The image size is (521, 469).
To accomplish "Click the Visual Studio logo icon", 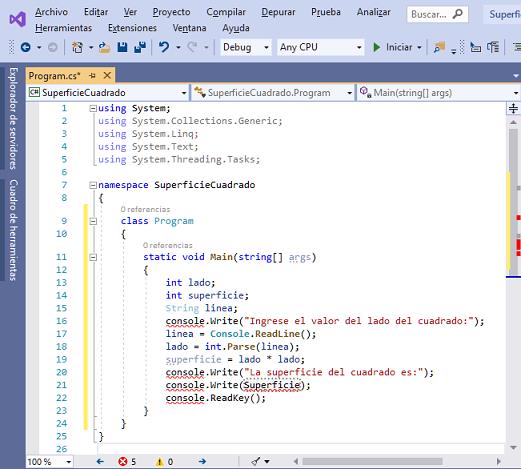I will (17, 19).
